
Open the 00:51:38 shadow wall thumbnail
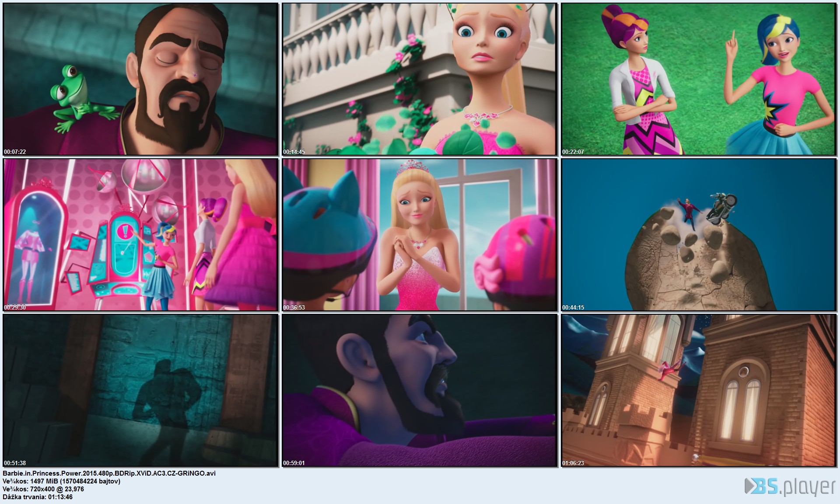[140, 390]
